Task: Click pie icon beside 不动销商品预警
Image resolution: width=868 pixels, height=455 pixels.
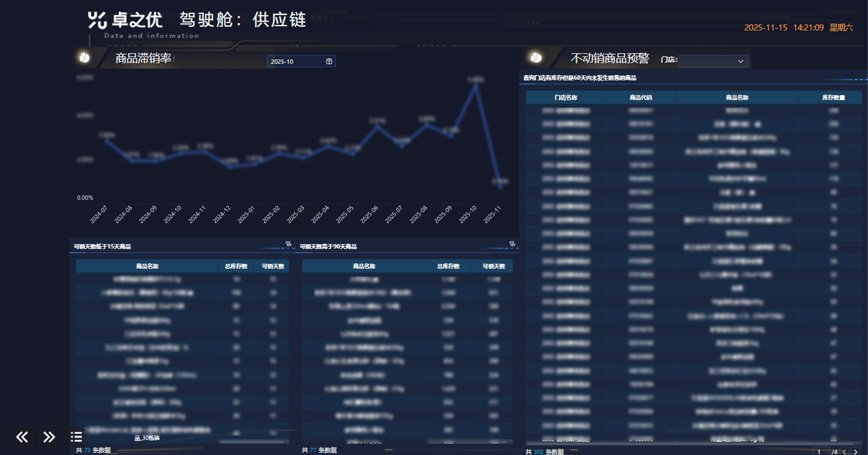Action: coord(536,57)
